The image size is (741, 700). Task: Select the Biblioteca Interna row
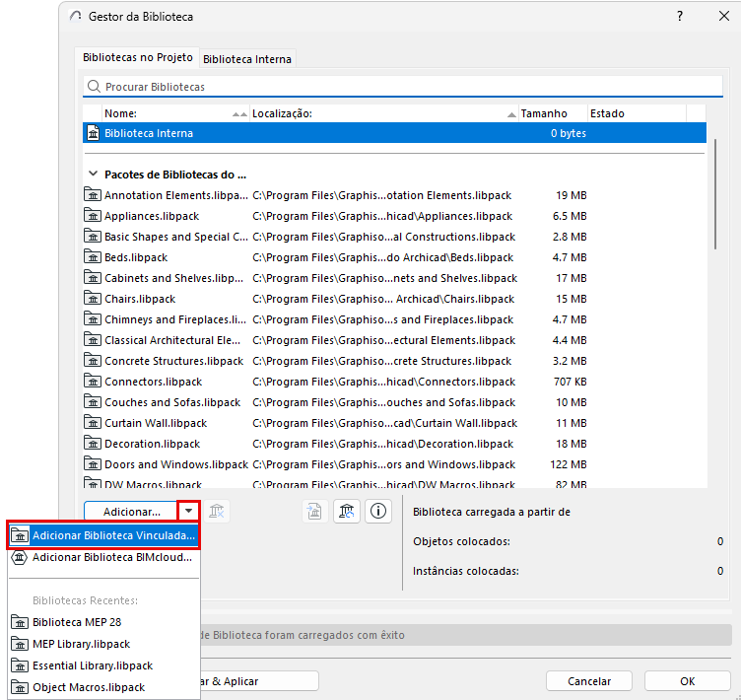[394, 133]
